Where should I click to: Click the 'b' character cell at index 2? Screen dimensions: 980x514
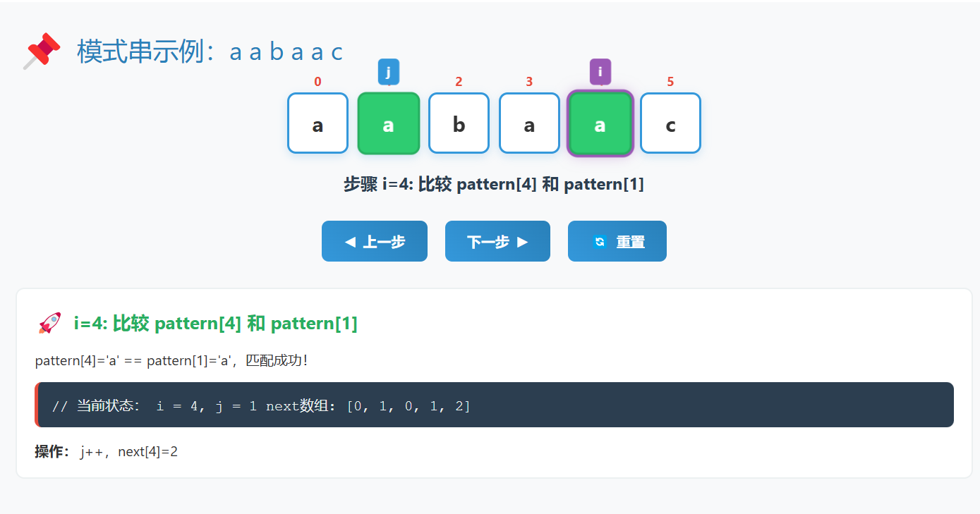[459, 123]
